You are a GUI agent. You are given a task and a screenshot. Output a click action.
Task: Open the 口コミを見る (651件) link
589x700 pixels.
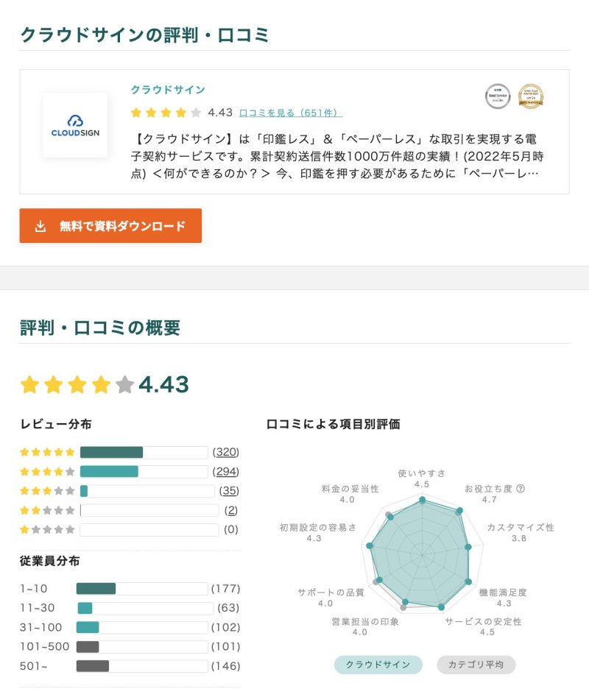(x=291, y=113)
